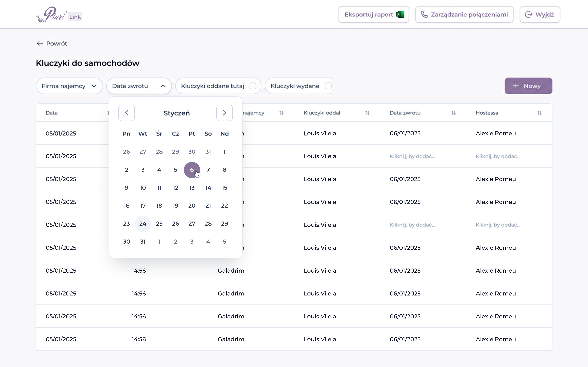The width and height of the screenshot is (588, 367).
Task: Pick day 15 in Styczeń calendar
Action: (225, 188)
